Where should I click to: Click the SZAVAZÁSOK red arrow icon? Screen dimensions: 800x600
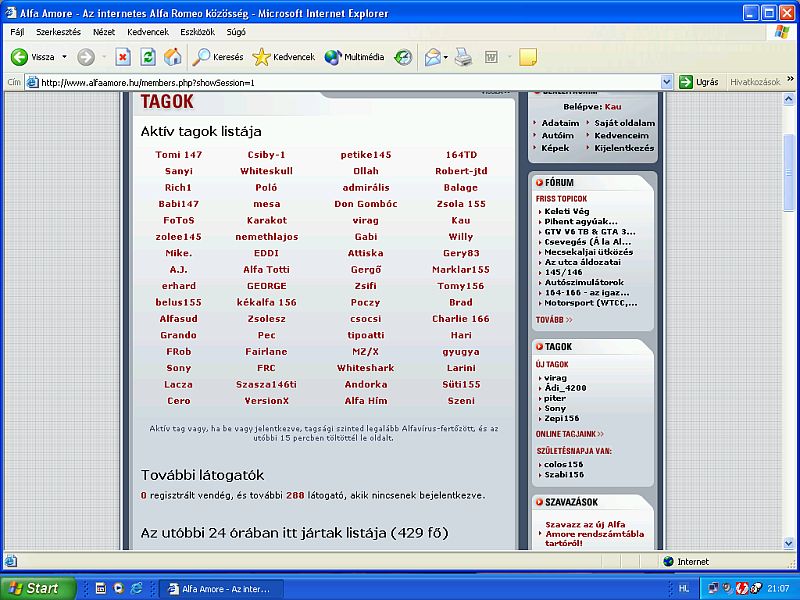(539, 502)
